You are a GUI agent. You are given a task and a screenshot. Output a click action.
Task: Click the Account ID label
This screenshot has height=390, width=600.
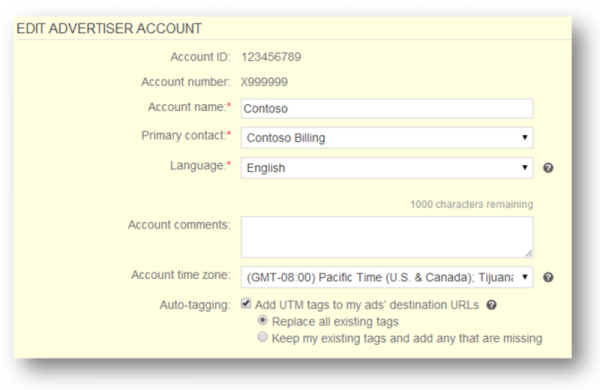pos(201,57)
